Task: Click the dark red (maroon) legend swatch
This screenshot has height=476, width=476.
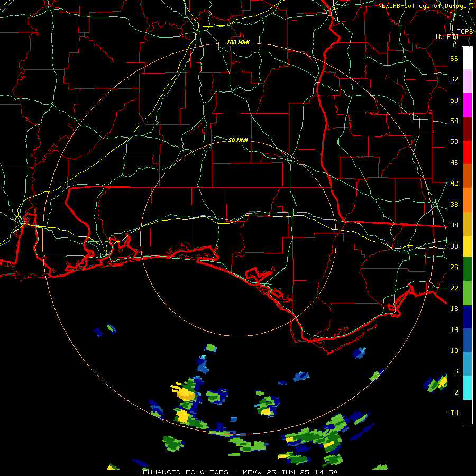Action: pyautogui.click(x=467, y=129)
